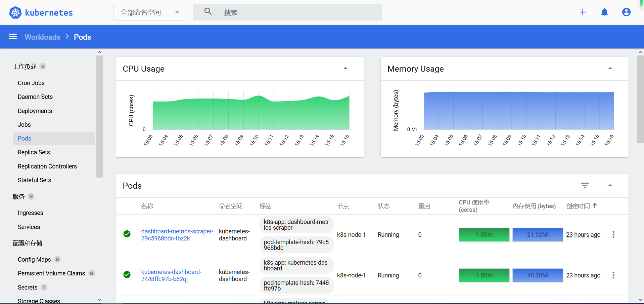Click the 21.02Mi memory bar
644x304 pixels.
(538, 235)
